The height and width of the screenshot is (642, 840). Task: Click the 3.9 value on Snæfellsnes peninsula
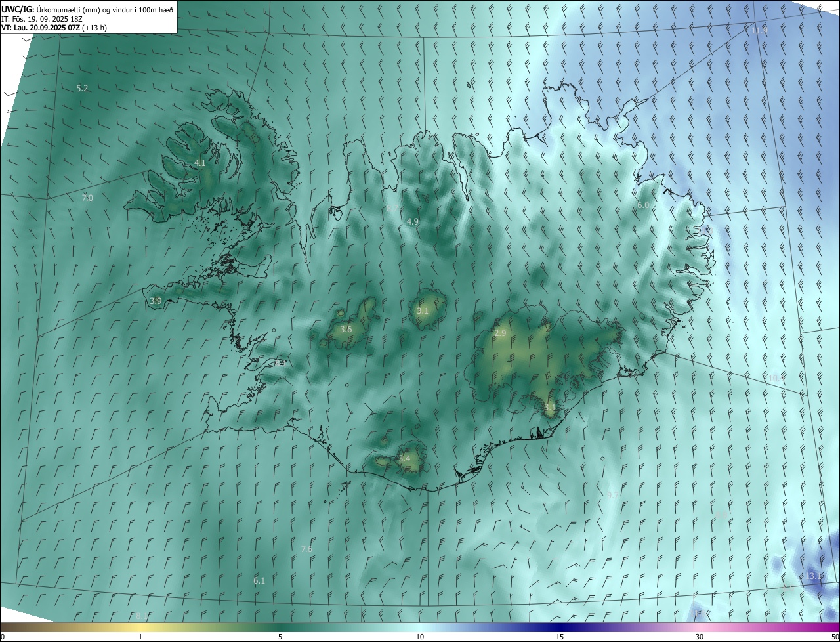[156, 301]
